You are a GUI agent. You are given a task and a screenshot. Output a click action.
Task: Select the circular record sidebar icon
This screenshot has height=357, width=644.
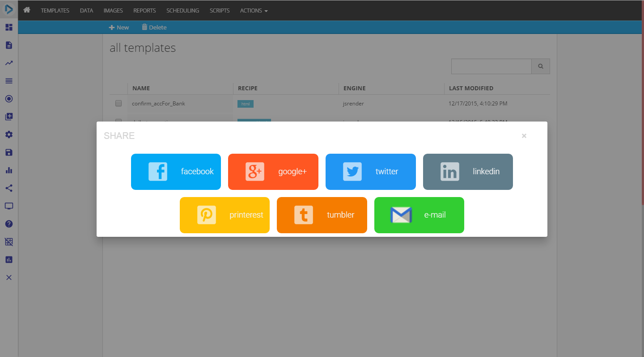9,99
